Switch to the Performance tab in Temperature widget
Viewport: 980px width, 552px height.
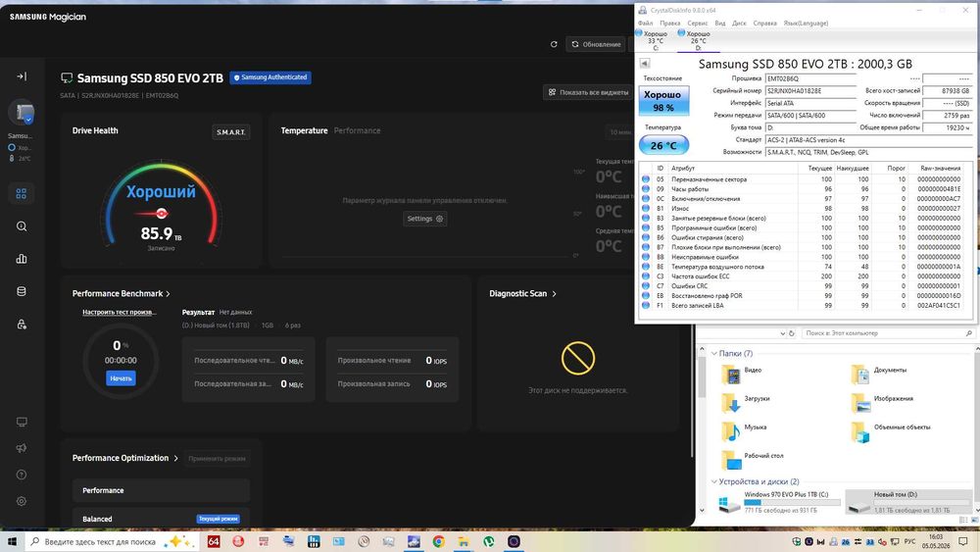coord(357,130)
